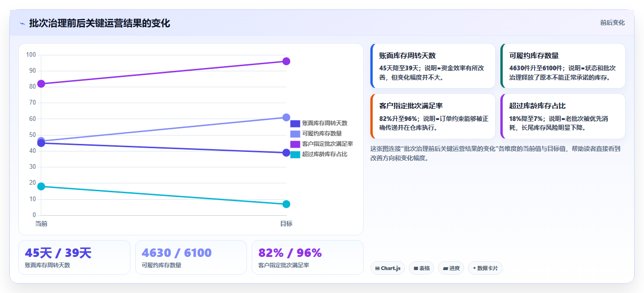Open the 4630 / 6100 stat card
This screenshot has width=644, height=293.
(191, 257)
